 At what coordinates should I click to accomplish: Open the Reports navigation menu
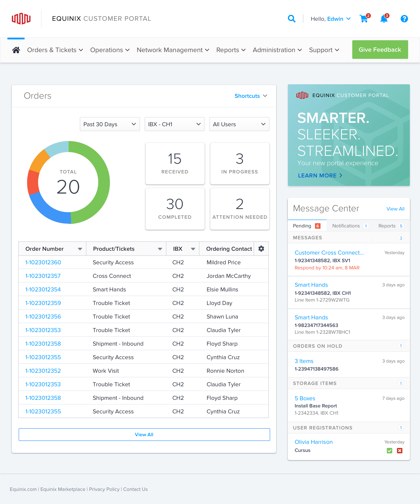231,50
